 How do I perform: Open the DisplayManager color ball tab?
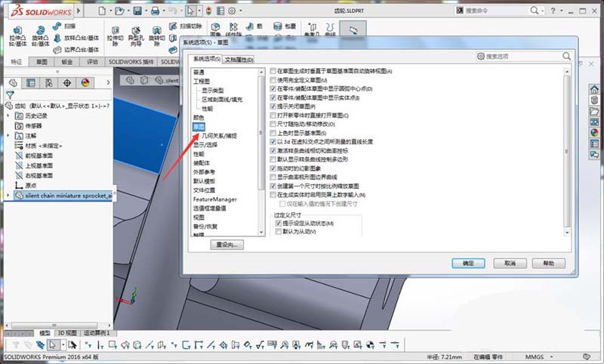pyautogui.click(x=85, y=82)
